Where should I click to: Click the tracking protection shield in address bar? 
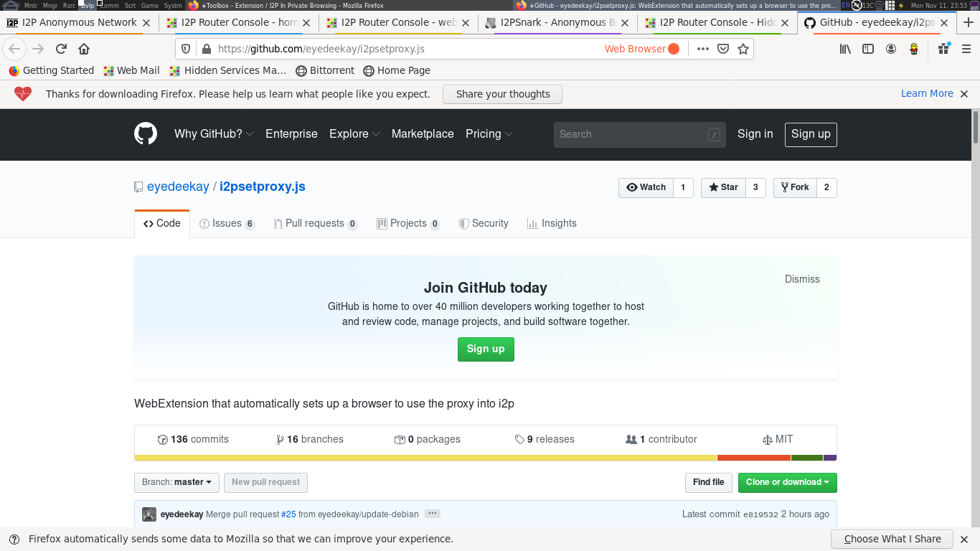point(186,49)
